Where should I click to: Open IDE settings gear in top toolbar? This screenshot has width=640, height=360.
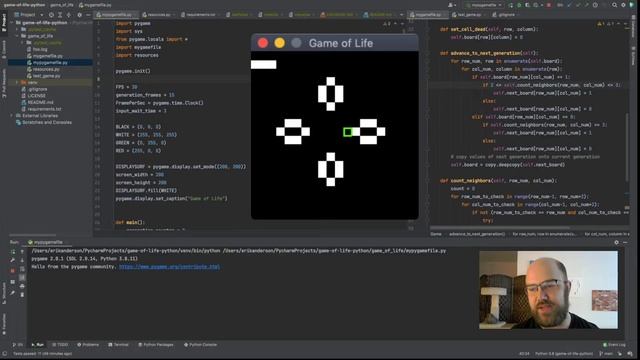tap(623, 5)
